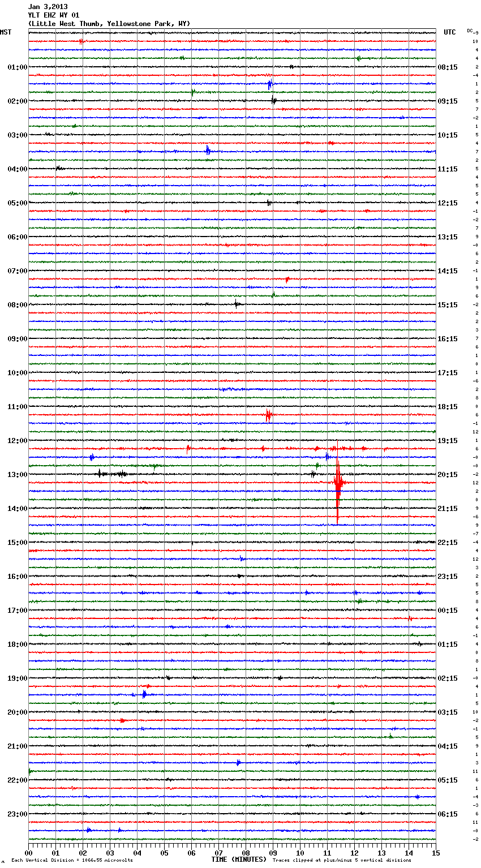
Task: Click the UTC timezone header
Action: 450,32
